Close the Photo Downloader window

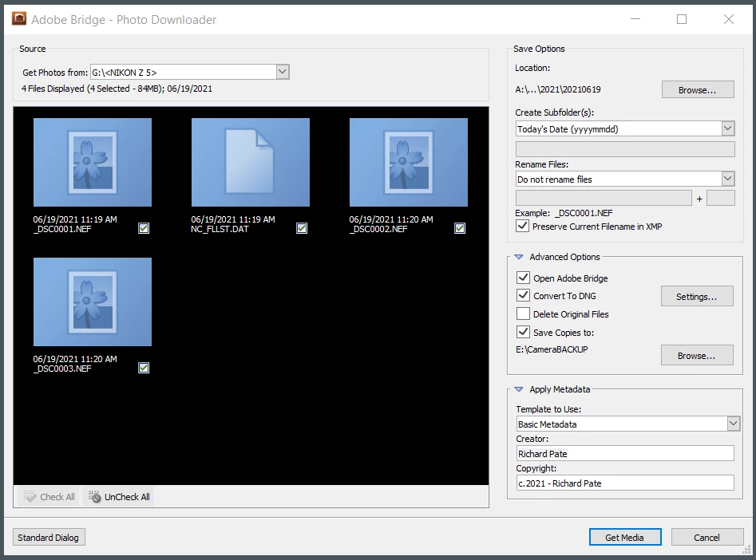pyautogui.click(x=729, y=19)
